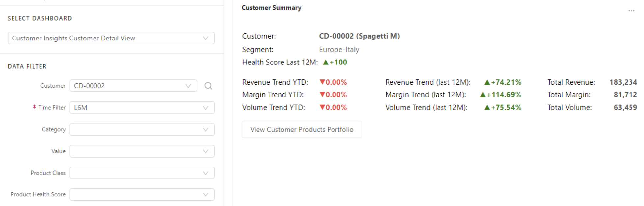The image size is (644, 206).
Task: Click the green Revenue Trend 12M up arrow
Action: [x=487, y=82]
